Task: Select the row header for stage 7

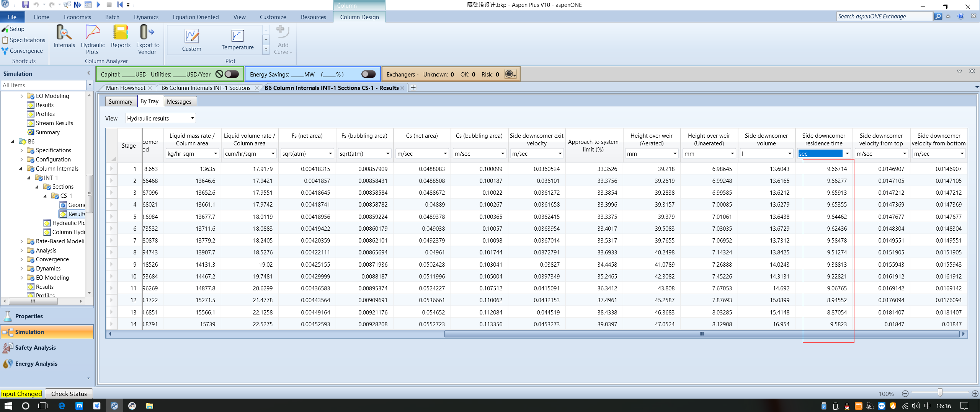Action: pos(112,241)
